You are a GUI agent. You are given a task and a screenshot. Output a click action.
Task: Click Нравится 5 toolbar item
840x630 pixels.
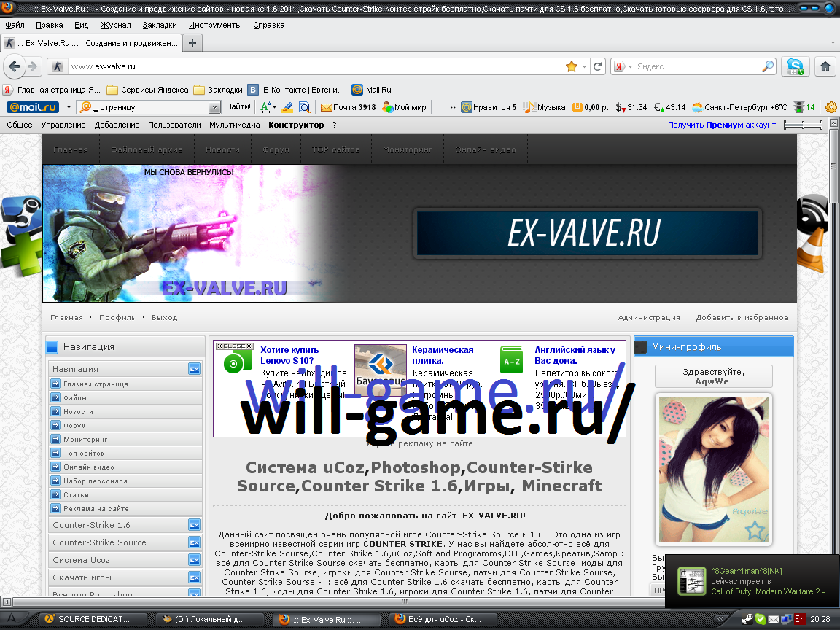click(x=489, y=107)
